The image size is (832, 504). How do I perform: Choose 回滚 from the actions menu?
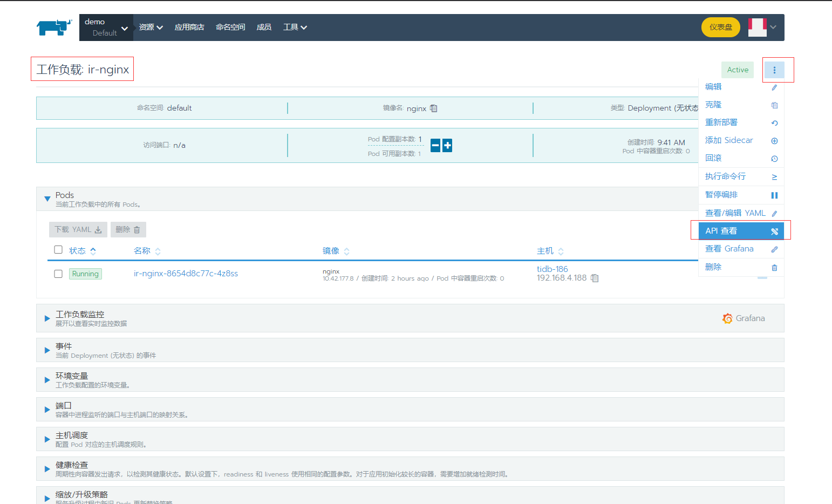[x=741, y=158]
